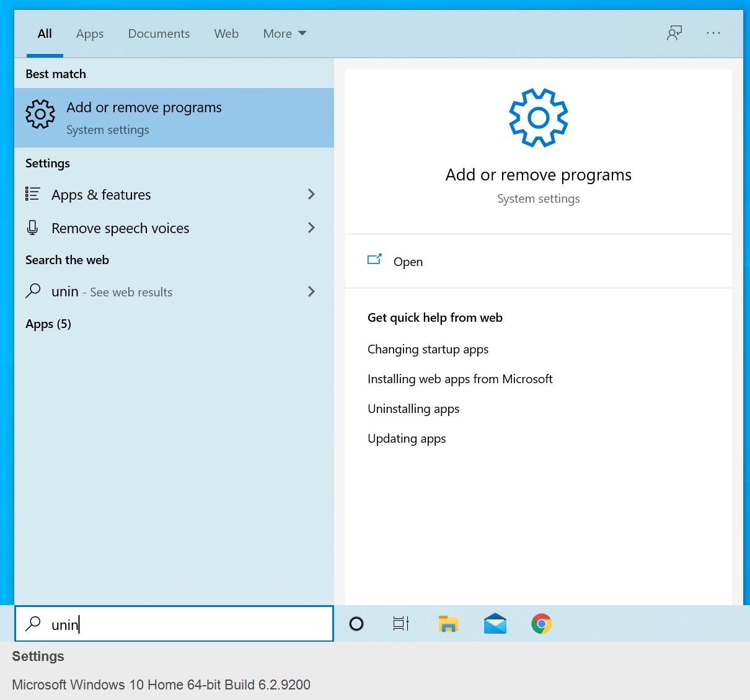Open the Uninstalling apps help link
The height and width of the screenshot is (700, 750).
[x=413, y=409]
